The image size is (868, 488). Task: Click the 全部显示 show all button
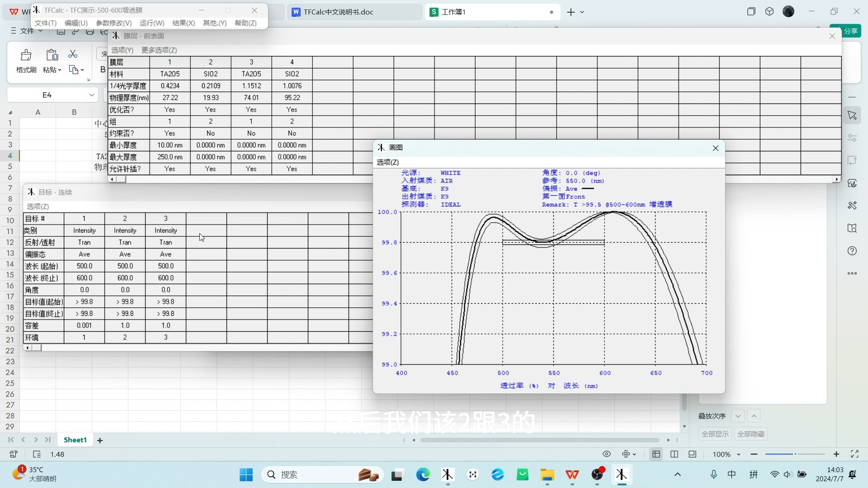point(715,434)
